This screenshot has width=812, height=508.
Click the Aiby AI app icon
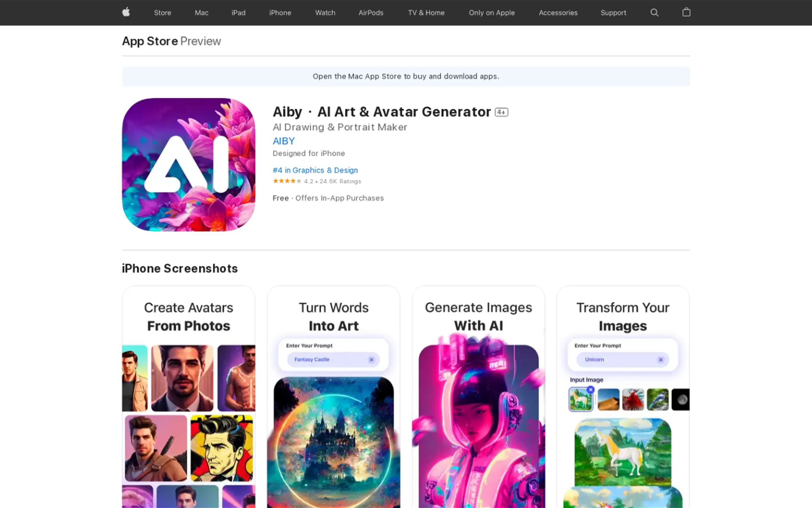tap(188, 165)
